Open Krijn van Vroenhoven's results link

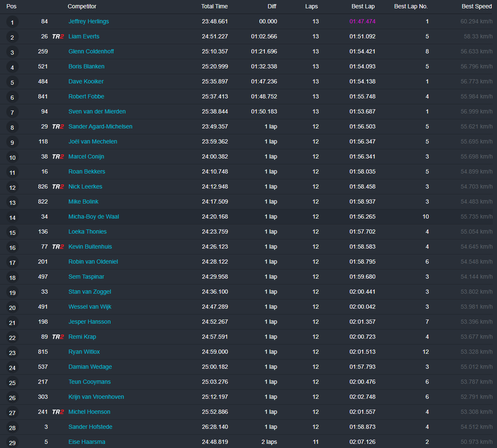click(x=96, y=397)
